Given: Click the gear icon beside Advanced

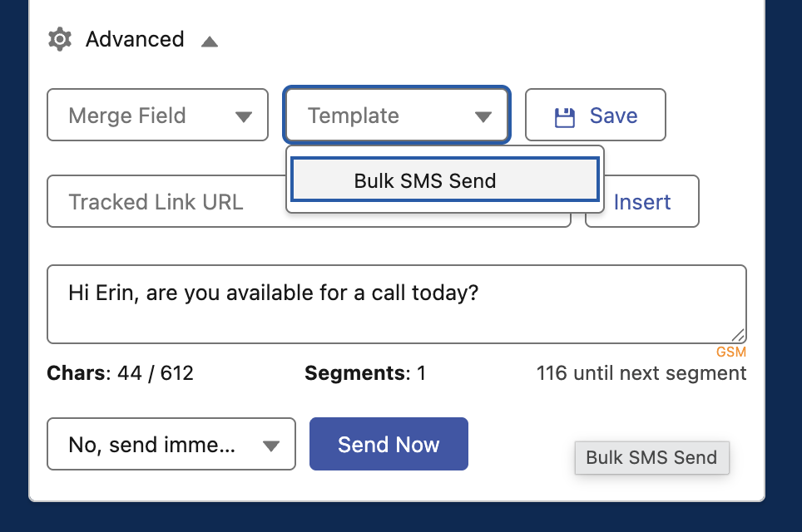Looking at the screenshot, I should click(59, 39).
